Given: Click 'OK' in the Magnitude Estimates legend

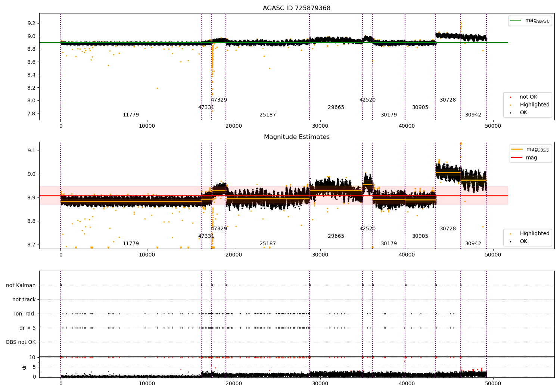Looking at the screenshot, I should tap(523, 242).
